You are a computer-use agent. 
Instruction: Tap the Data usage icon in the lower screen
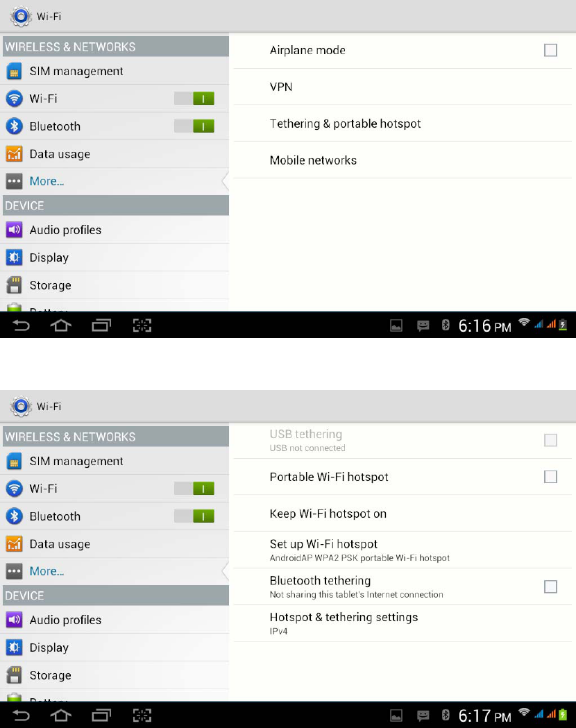(14, 544)
